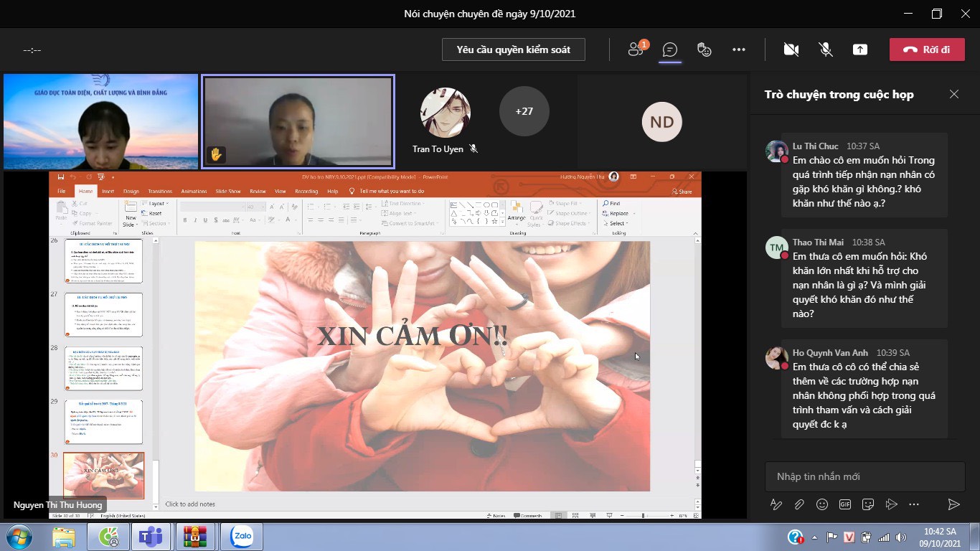Open PowerPoint Review ribbon tab
This screenshot has width=980, height=551.
tap(258, 192)
